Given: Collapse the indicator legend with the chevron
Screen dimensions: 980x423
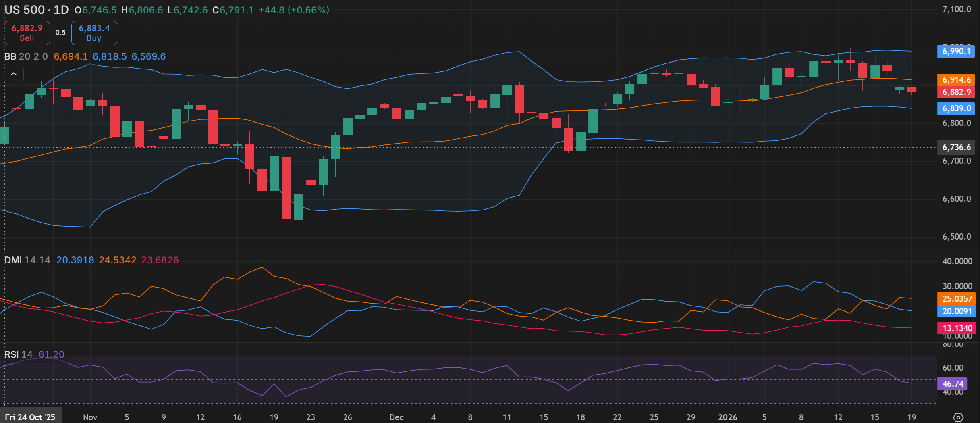Looking at the screenshot, I should [x=14, y=74].
